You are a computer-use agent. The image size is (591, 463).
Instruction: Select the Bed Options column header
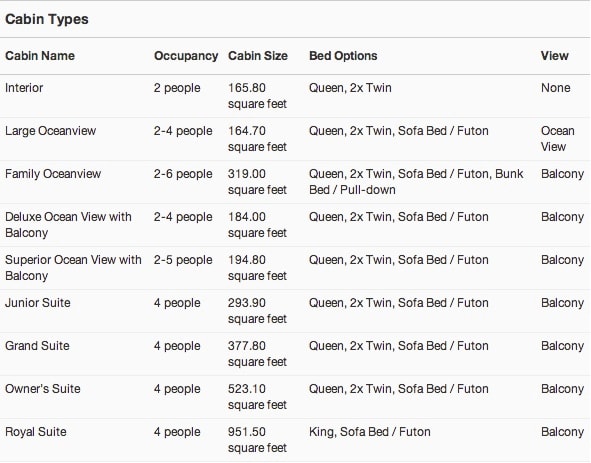tap(343, 56)
